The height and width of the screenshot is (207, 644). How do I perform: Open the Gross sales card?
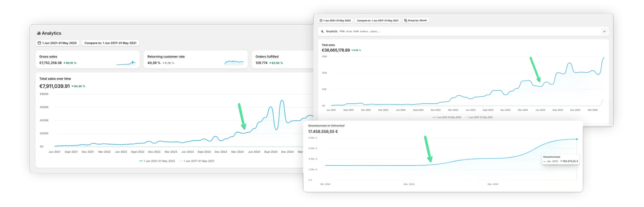[87, 60]
